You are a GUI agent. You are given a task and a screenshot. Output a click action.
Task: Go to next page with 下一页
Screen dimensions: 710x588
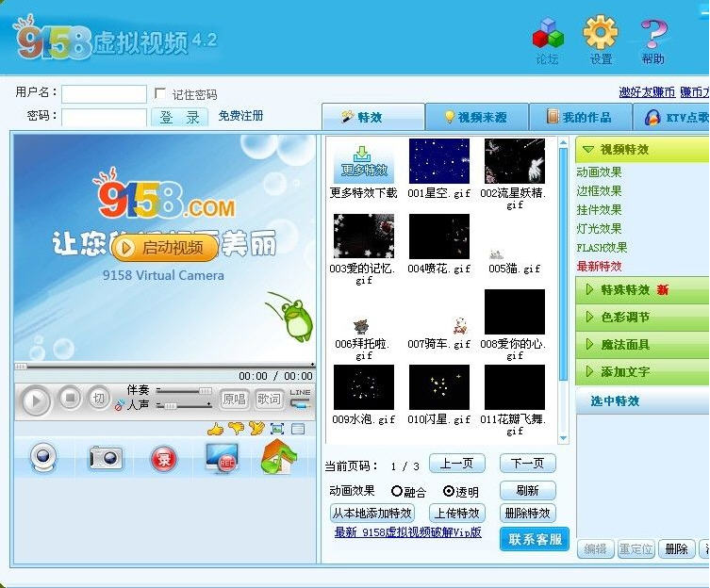click(x=527, y=465)
